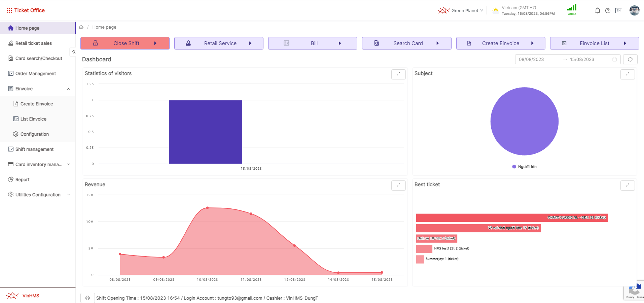Viewport: 644px width, 303px height.
Task: Click the home breadcrumb icon
Action: coord(81,27)
